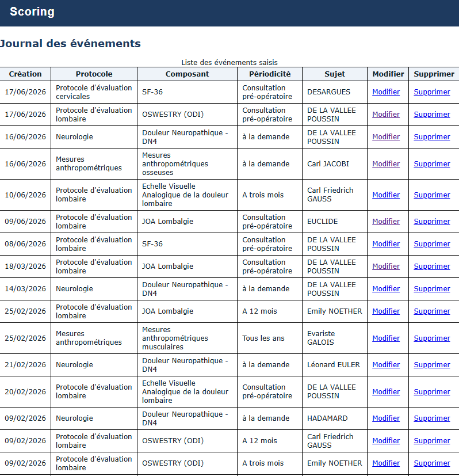Remove the 10/06/2026 GAUSS event
Viewport: 459px width, 476px height.
tap(432, 195)
